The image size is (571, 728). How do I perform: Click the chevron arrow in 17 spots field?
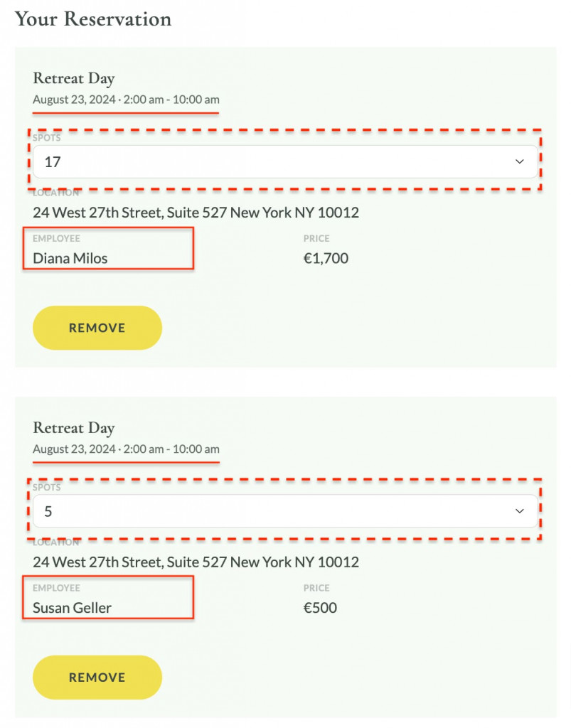[520, 161]
